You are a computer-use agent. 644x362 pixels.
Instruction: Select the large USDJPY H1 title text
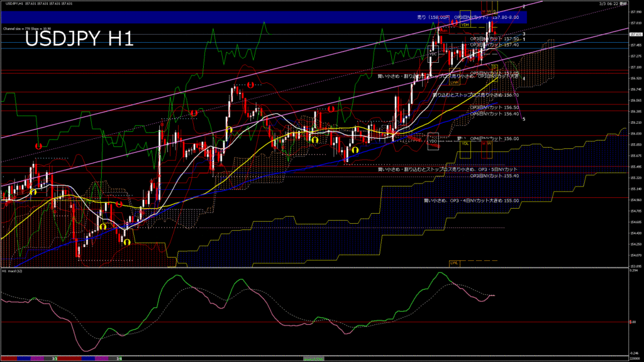[79, 40]
